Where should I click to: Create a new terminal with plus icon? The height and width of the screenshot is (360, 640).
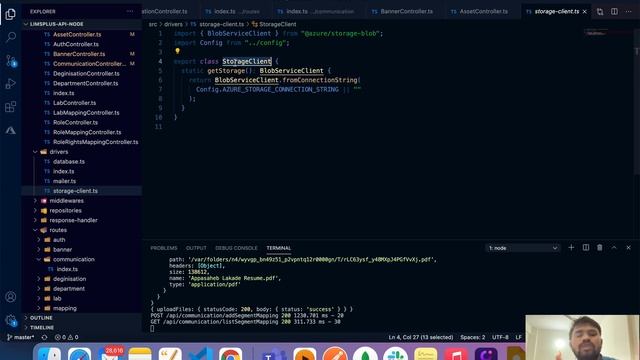(x=571, y=247)
